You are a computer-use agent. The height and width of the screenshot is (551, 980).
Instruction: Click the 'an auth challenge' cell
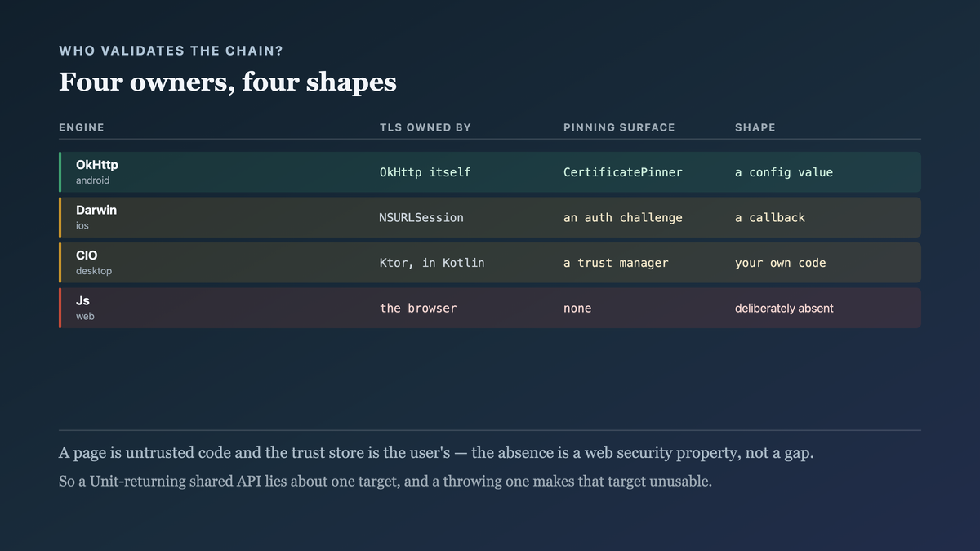623,218
